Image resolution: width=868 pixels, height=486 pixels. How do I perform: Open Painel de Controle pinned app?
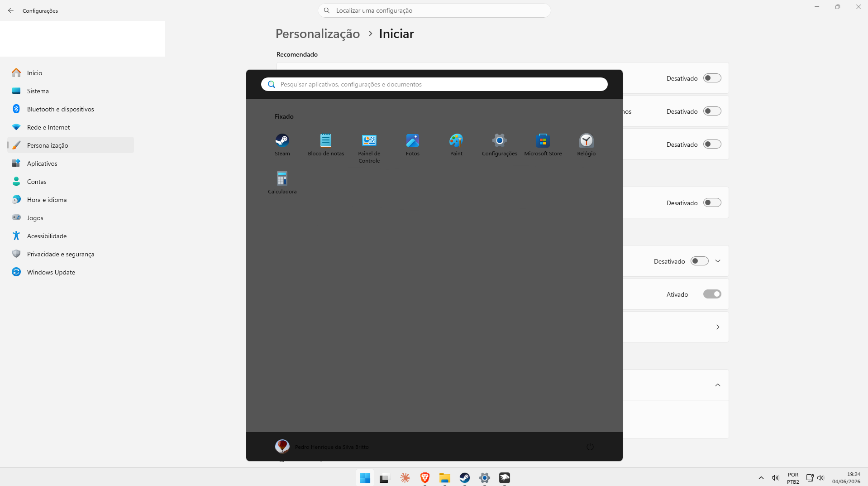click(369, 148)
